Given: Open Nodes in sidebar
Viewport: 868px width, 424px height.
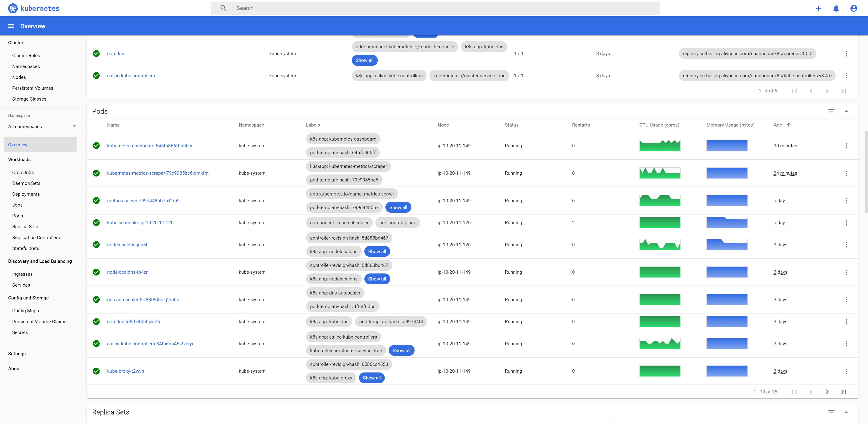Looking at the screenshot, I should click(x=19, y=77).
